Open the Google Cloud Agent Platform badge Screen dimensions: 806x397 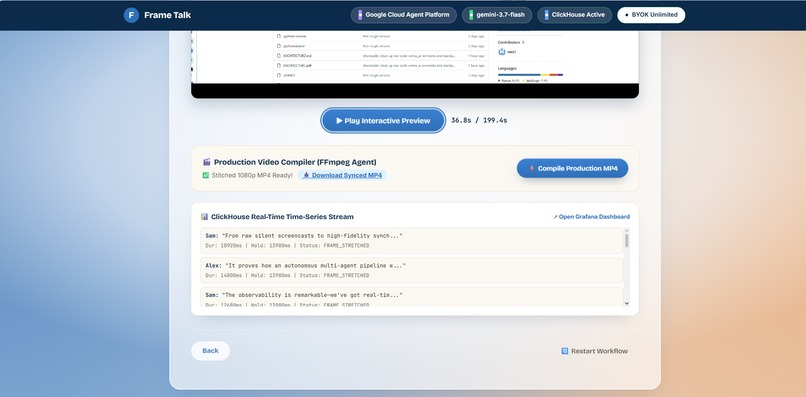tap(404, 15)
